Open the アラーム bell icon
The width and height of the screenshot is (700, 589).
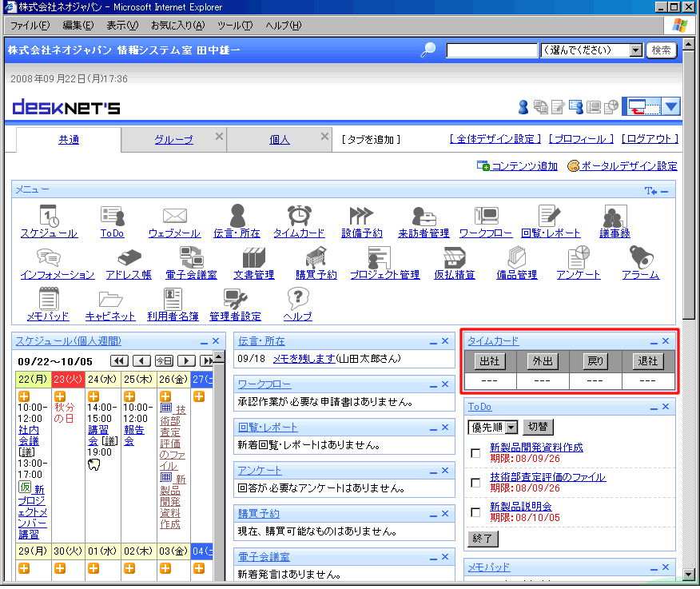click(x=641, y=257)
